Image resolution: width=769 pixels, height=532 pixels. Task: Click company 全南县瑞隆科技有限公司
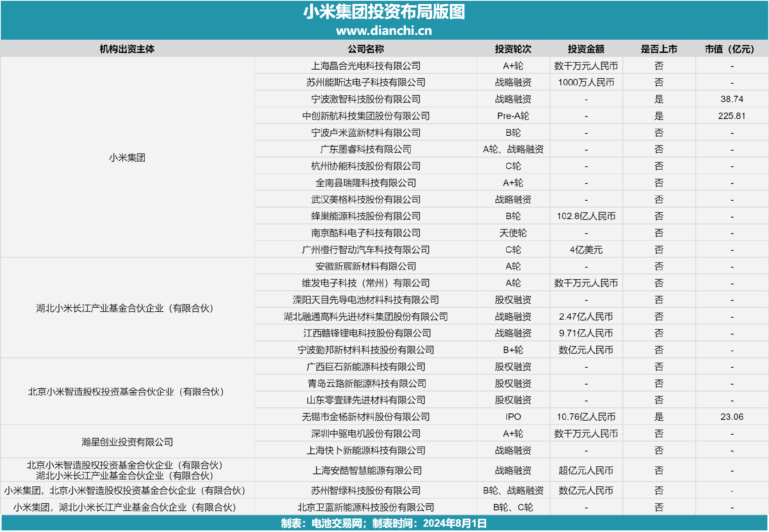coord(366,183)
